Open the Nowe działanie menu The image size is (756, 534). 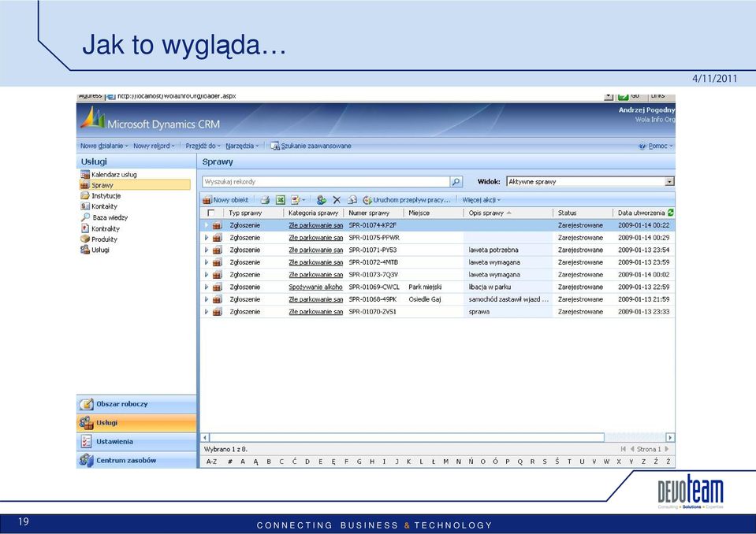[104, 146]
